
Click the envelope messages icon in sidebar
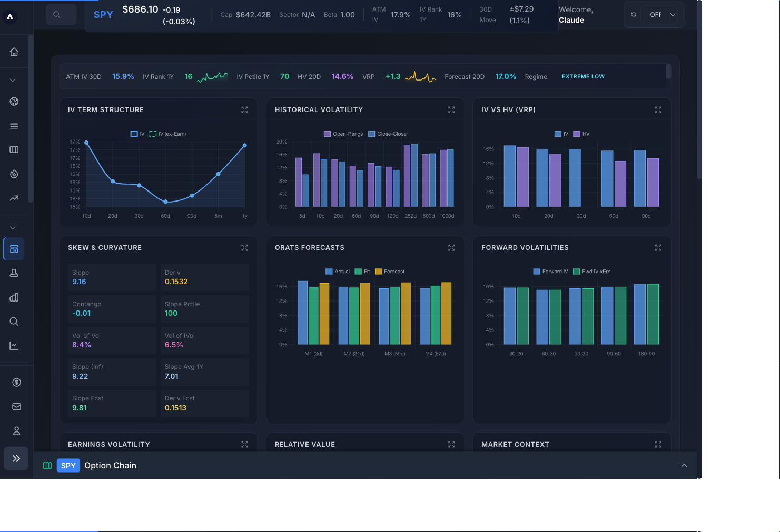16,406
